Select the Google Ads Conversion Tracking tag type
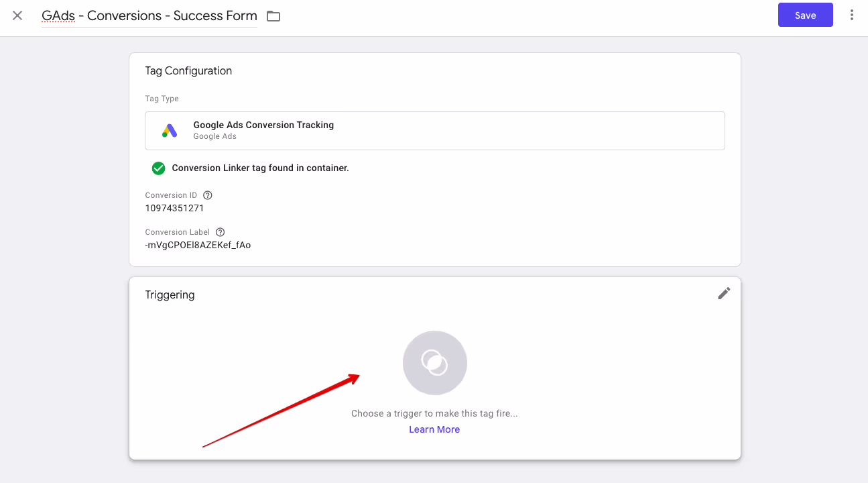 click(x=434, y=130)
